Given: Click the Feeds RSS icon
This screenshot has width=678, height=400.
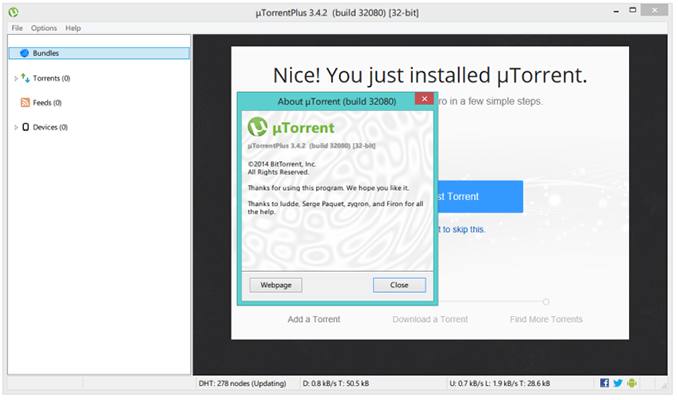Looking at the screenshot, I should tap(26, 102).
